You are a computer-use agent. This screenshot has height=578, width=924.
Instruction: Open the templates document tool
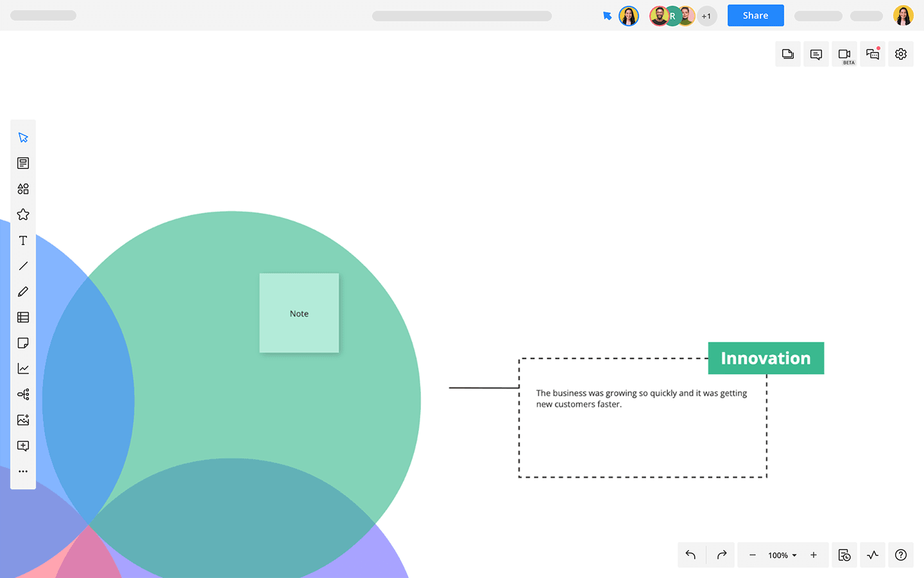tap(23, 163)
